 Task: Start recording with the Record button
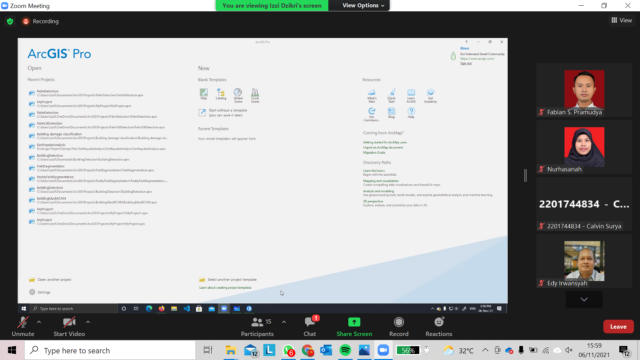[399, 327]
